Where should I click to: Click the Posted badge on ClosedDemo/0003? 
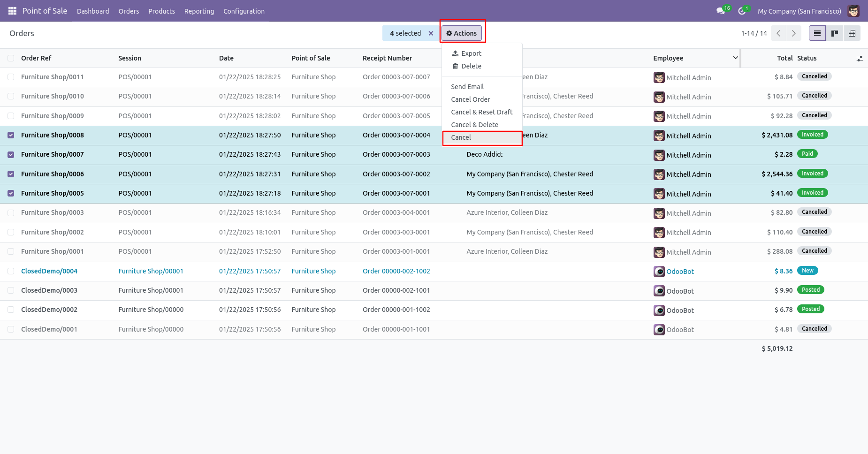click(x=810, y=290)
